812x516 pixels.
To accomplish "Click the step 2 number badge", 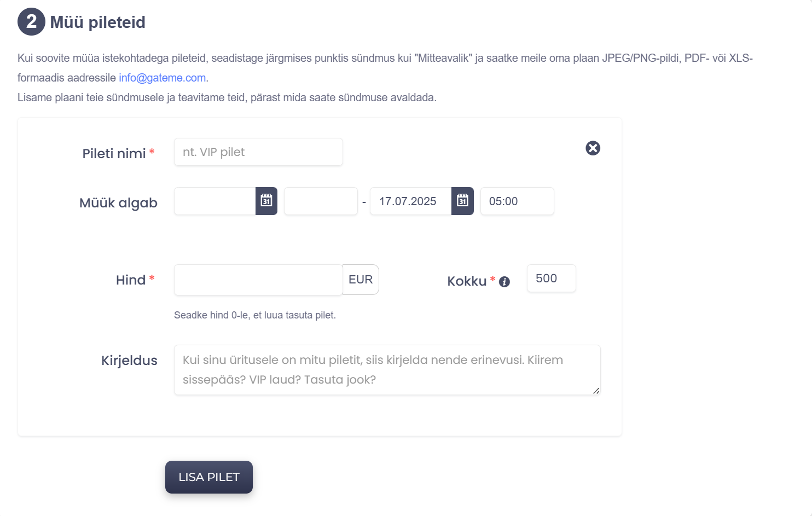I will point(31,22).
